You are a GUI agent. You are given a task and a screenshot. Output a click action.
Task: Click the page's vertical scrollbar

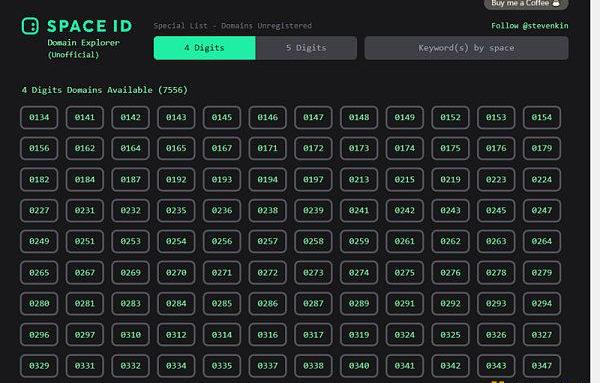(595, 191)
